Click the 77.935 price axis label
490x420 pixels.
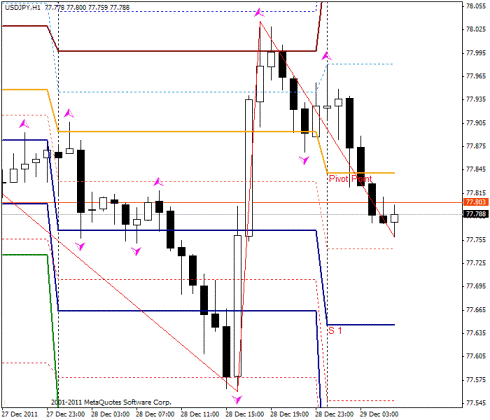click(x=476, y=99)
